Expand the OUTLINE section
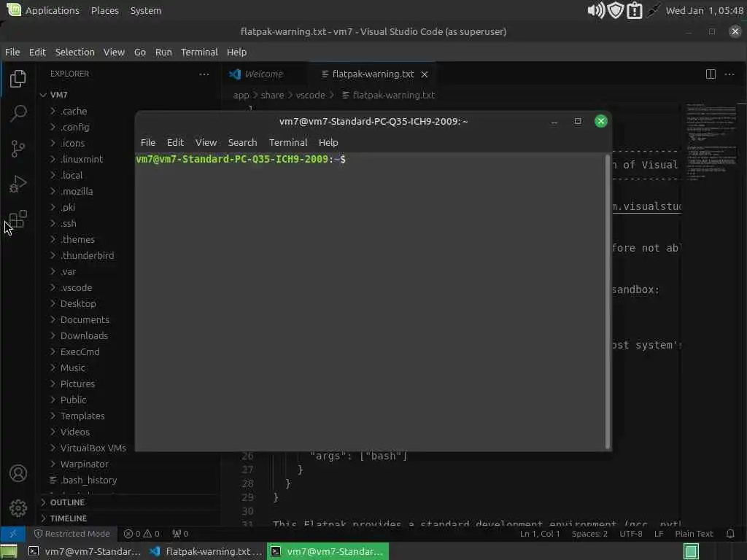The height and width of the screenshot is (560, 747). [67, 502]
